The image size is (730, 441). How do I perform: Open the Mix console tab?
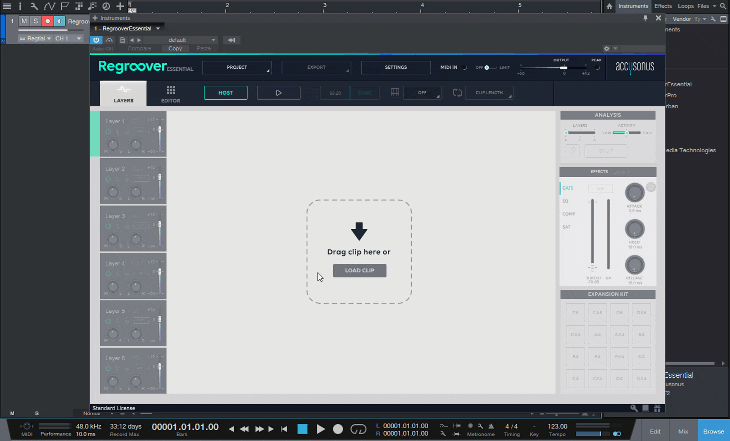[x=683, y=431]
